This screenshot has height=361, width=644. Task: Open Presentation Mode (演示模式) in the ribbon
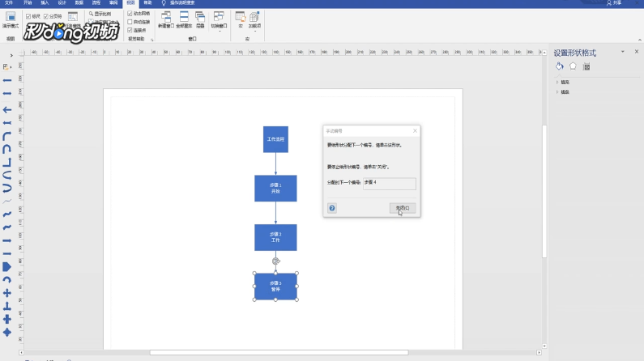(11, 19)
